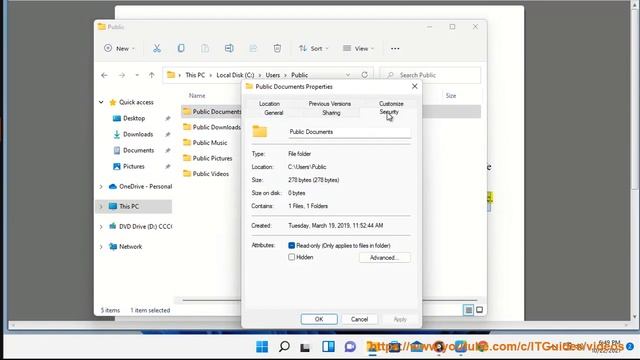640x360 pixels.
Task: Open Documents in Quick access
Action: (x=138, y=150)
